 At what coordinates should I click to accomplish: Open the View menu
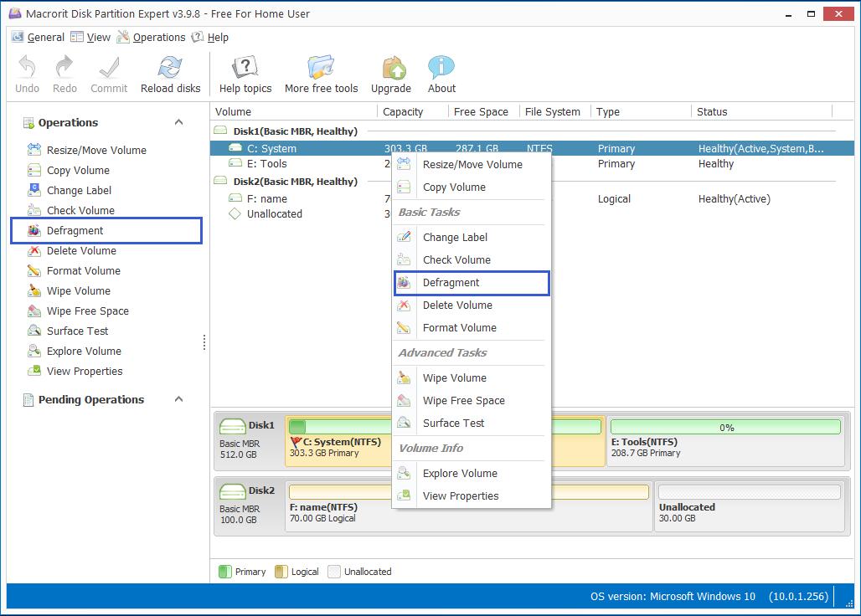[x=90, y=38]
